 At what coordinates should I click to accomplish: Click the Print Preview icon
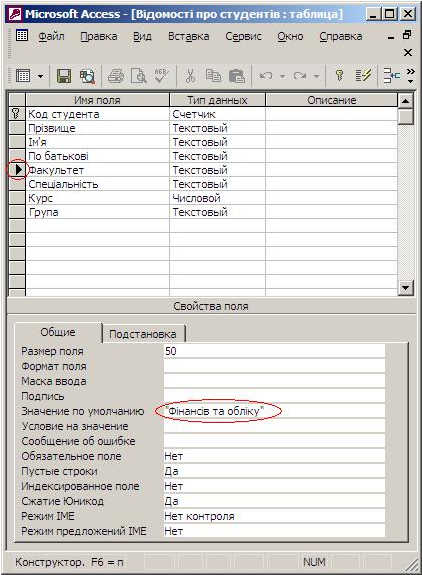tap(139, 76)
